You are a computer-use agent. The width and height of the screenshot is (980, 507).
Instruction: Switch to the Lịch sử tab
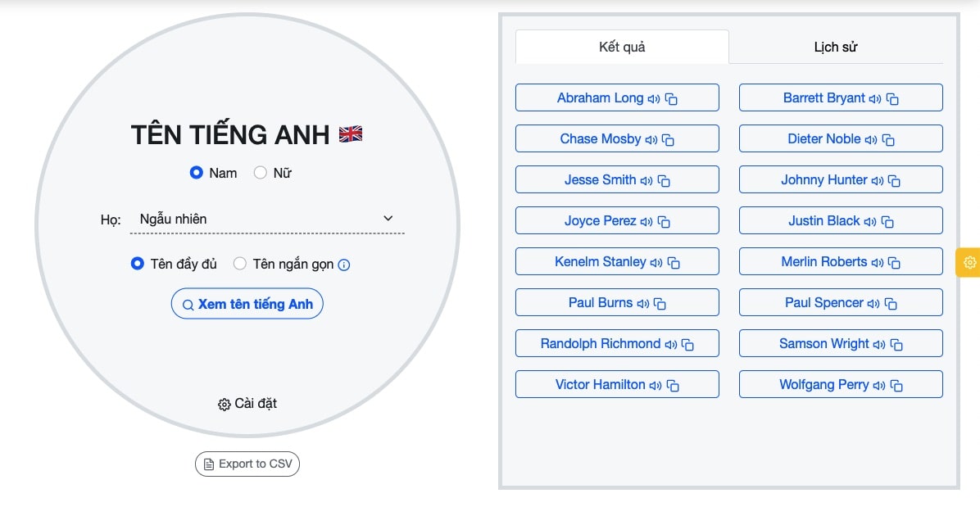835,47
